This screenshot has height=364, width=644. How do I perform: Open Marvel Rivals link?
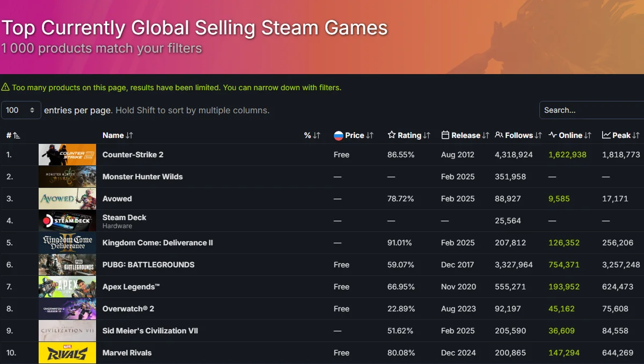pyautogui.click(x=127, y=353)
